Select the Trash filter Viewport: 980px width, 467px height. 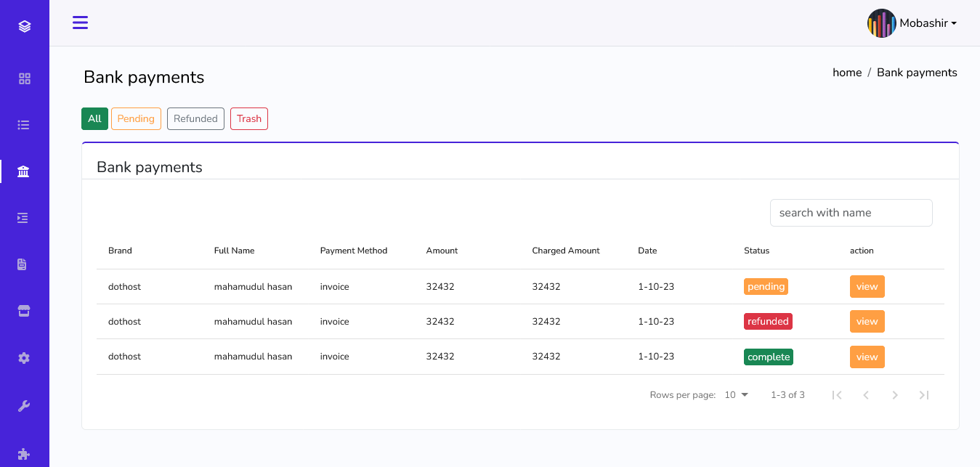248,118
